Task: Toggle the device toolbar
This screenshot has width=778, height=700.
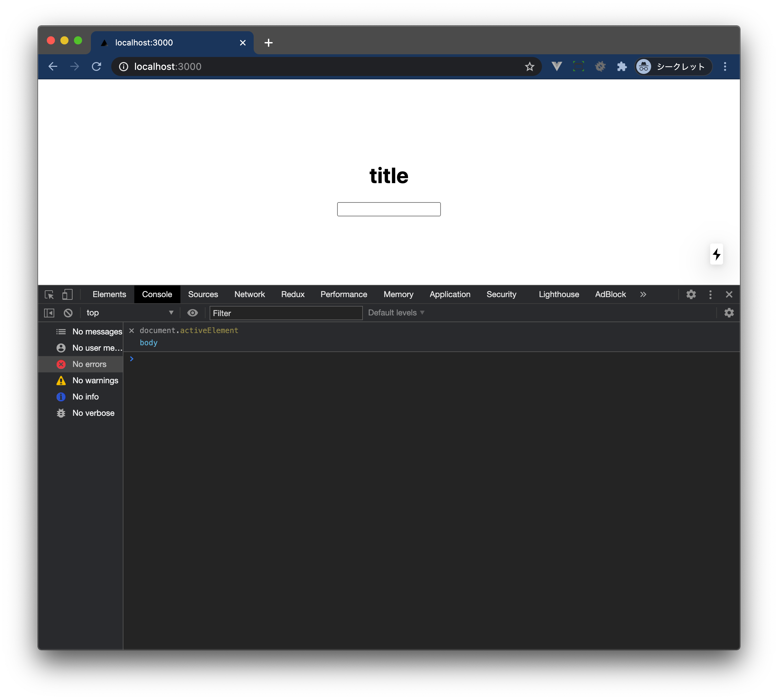Action: (x=67, y=295)
